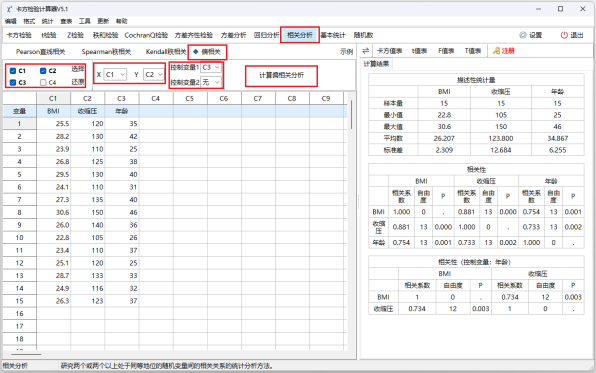Select the Spearman秩相关 sub-tab
596x373 pixels.
click(106, 52)
